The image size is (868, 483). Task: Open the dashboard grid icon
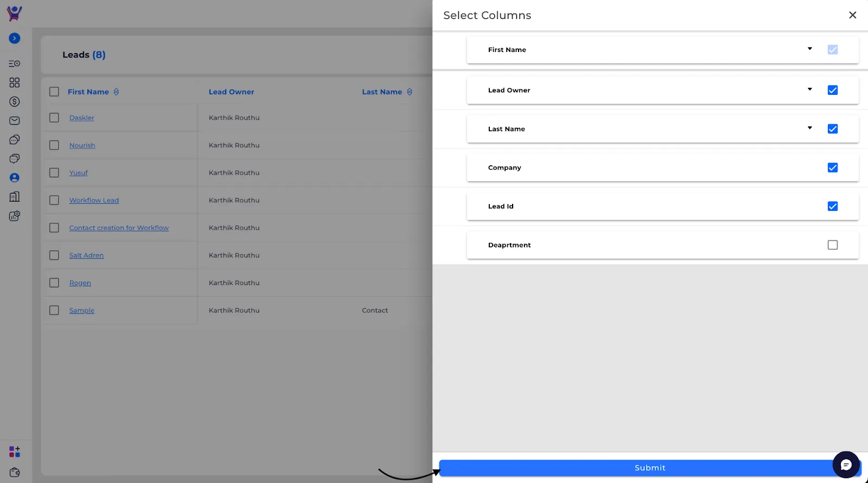point(15,82)
